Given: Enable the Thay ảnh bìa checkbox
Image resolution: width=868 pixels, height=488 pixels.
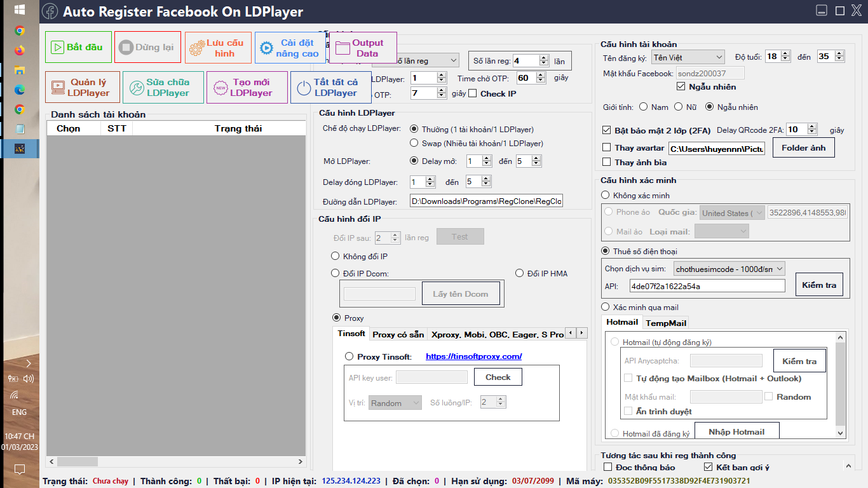Looking at the screenshot, I should [x=607, y=163].
